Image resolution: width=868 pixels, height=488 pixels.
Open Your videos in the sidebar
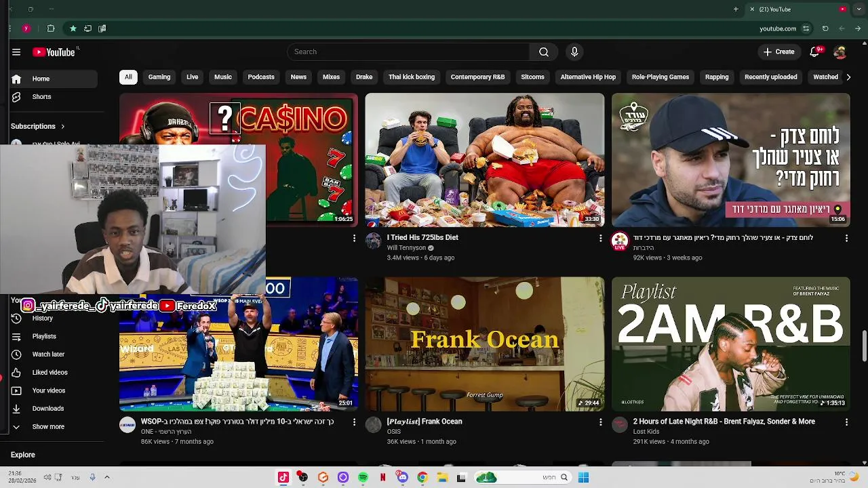click(53, 390)
